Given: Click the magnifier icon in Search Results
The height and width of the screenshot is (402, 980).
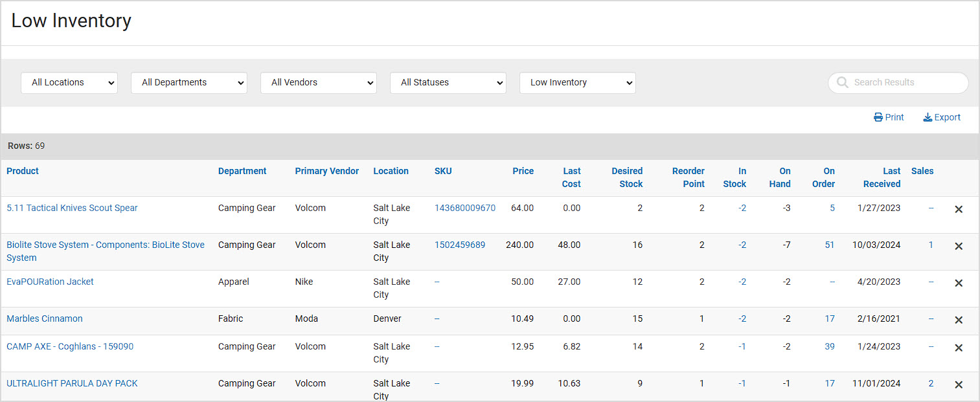Looking at the screenshot, I should [x=842, y=83].
